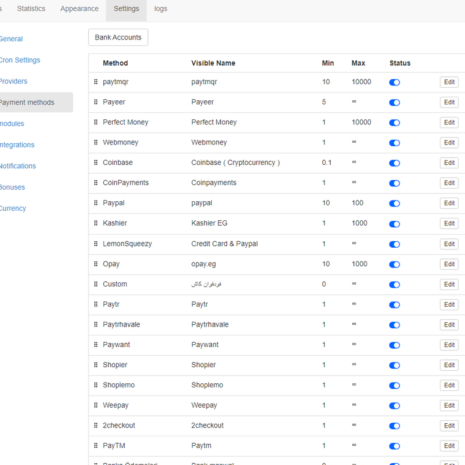The image size is (465, 465).
Task: Select Payment methods in sidebar
Action: click(x=36, y=102)
